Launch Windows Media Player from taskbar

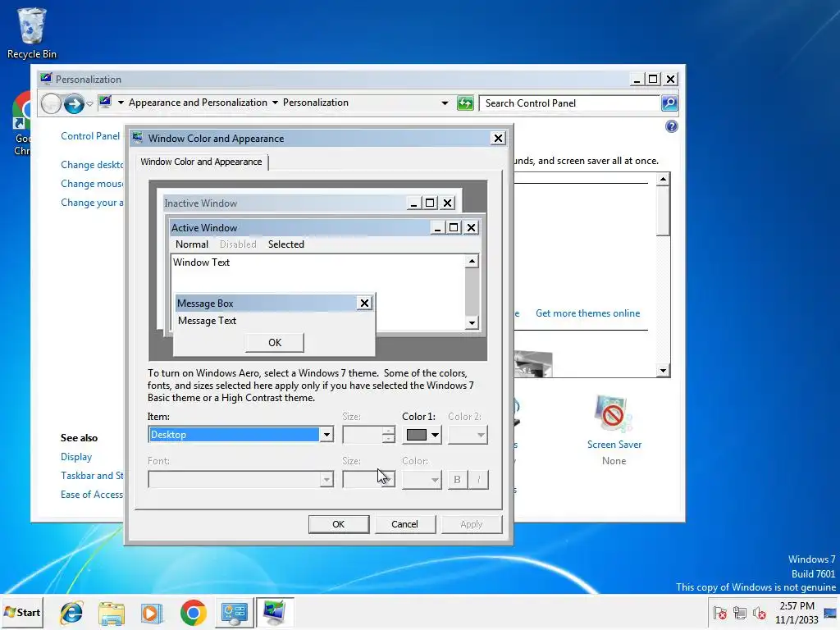coord(152,612)
